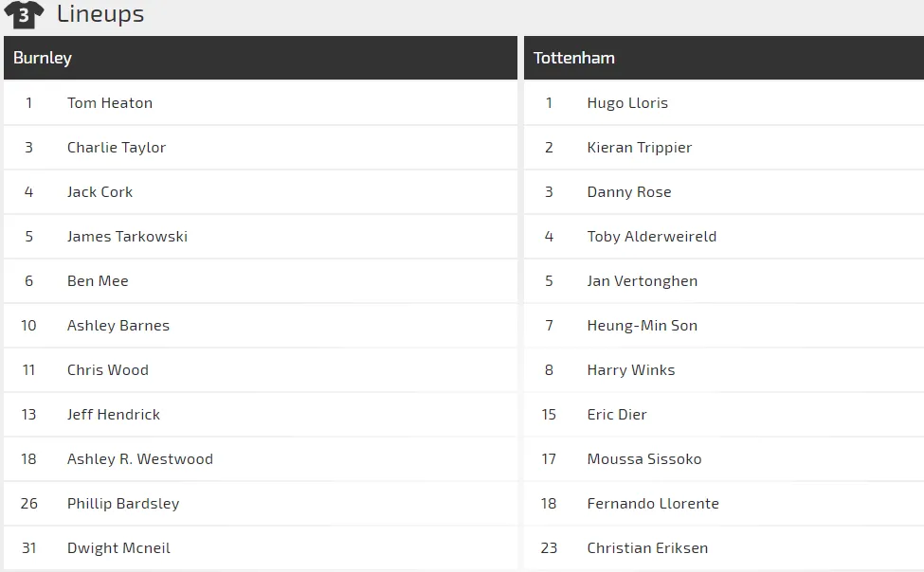
Task: Click Harry Winks' row
Action: (x=631, y=369)
